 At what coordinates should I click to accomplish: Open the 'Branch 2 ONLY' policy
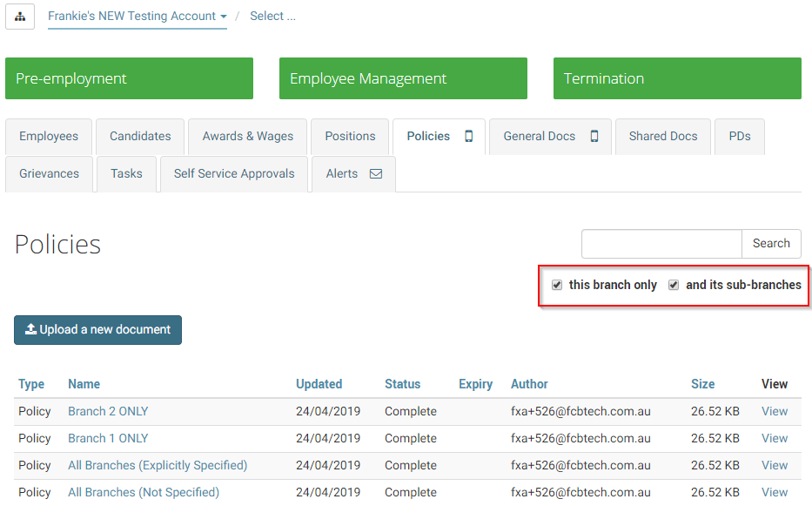(x=108, y=411)
